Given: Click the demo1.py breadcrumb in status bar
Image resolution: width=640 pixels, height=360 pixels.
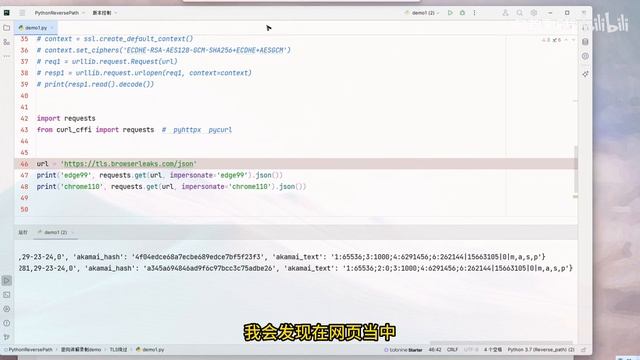Looking at the screenshot, I should tap(150, 350).
